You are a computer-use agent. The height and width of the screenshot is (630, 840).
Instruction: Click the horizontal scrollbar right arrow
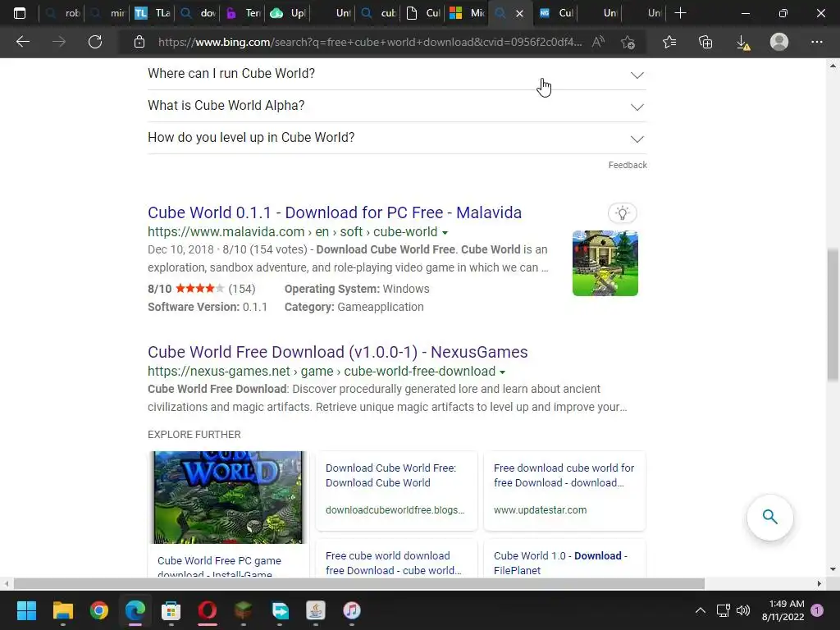[x=819, y=583]
